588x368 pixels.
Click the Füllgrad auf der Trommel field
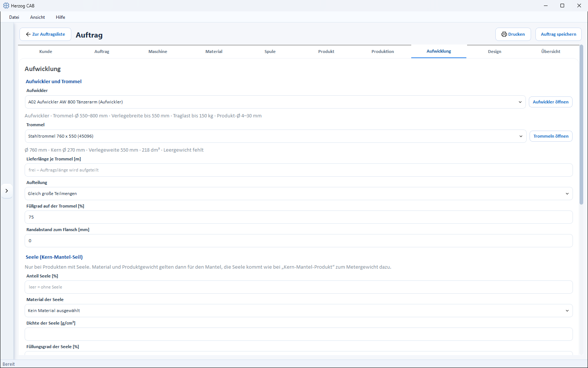298,217
